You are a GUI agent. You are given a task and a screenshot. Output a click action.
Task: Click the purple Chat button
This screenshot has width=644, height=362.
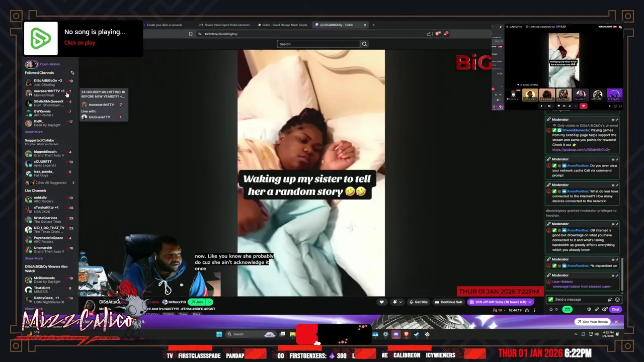615,310
